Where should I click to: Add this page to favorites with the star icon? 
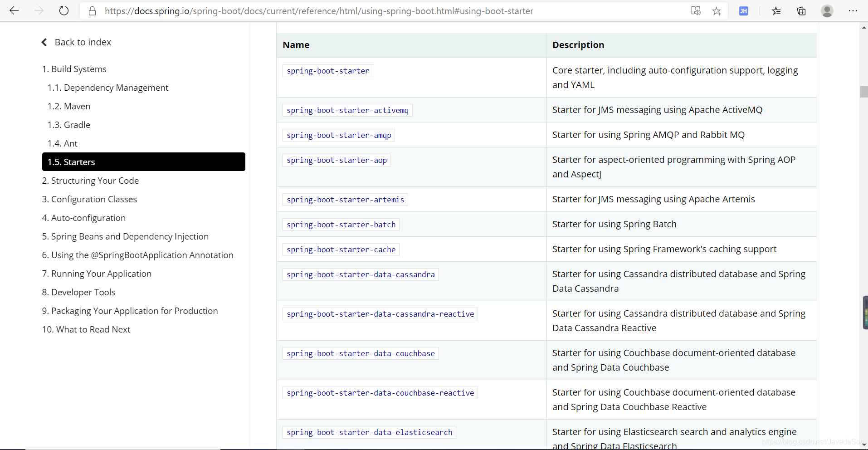click(717, 11)
